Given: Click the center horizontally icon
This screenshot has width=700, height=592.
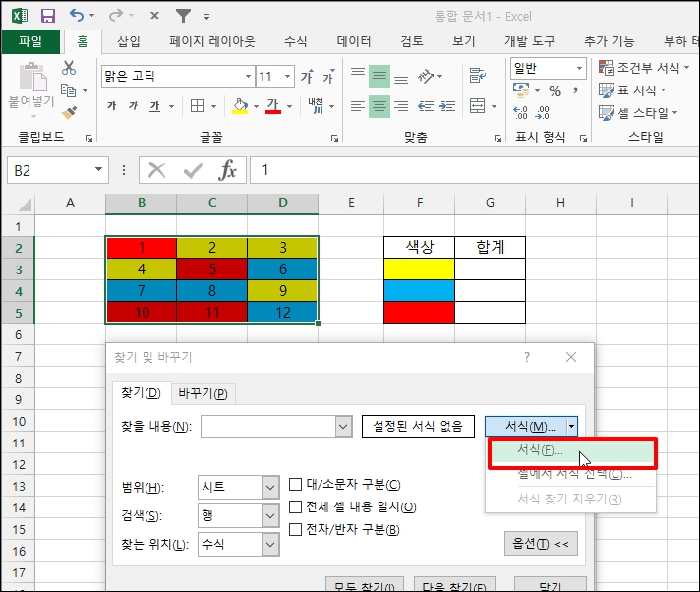Looking at the screenshot, I should pos(379,106).
